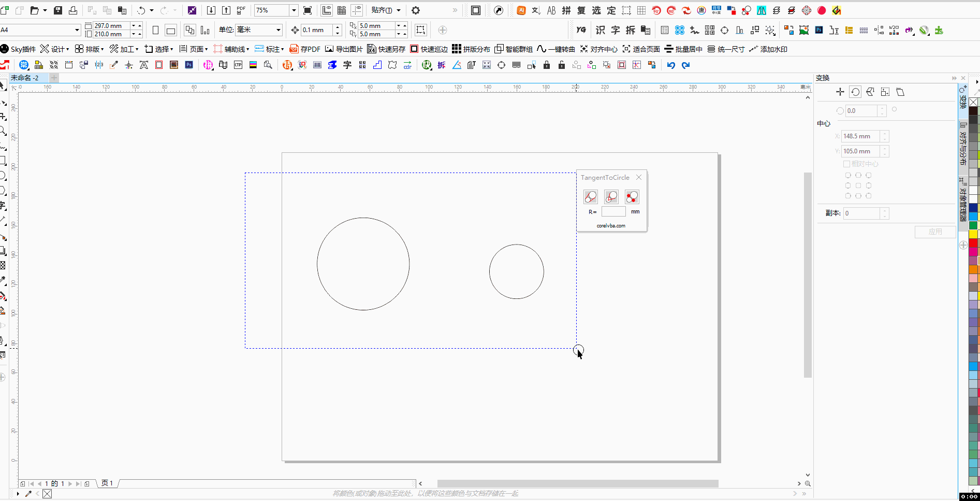
Task: Expand the 辅助线 plugin menu
Action: 231,49
